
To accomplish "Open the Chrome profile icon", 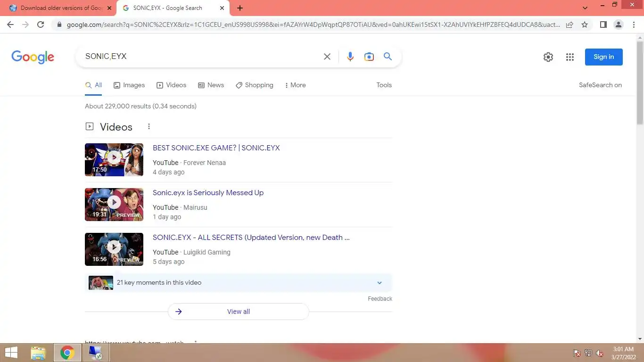I will tap(619, 25).
